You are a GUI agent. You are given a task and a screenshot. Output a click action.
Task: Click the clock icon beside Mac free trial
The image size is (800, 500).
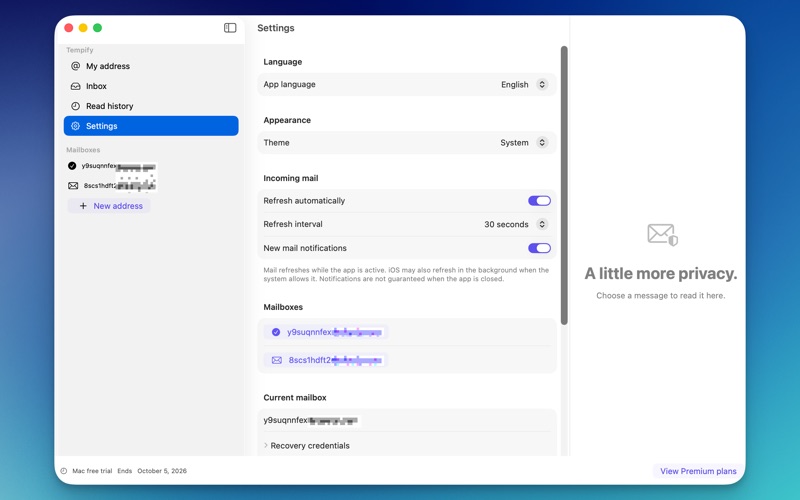click(64, 471)
